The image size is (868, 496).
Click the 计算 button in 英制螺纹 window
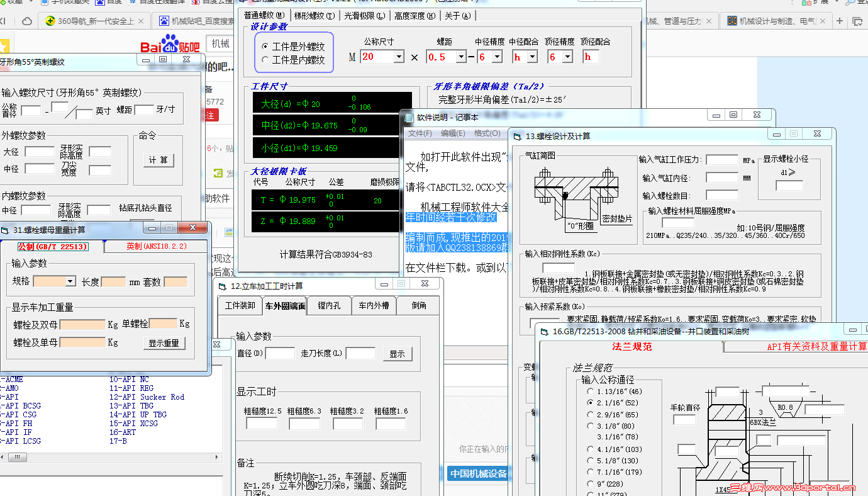[x=159, y=160]
